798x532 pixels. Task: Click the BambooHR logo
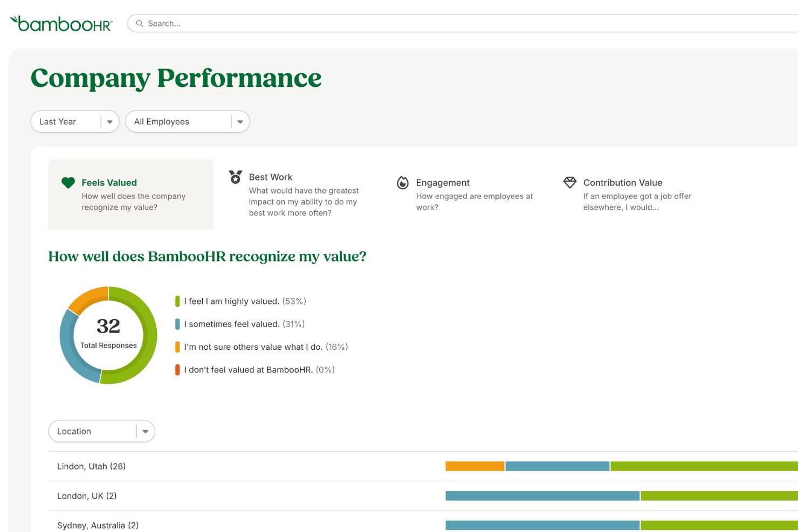60,23
